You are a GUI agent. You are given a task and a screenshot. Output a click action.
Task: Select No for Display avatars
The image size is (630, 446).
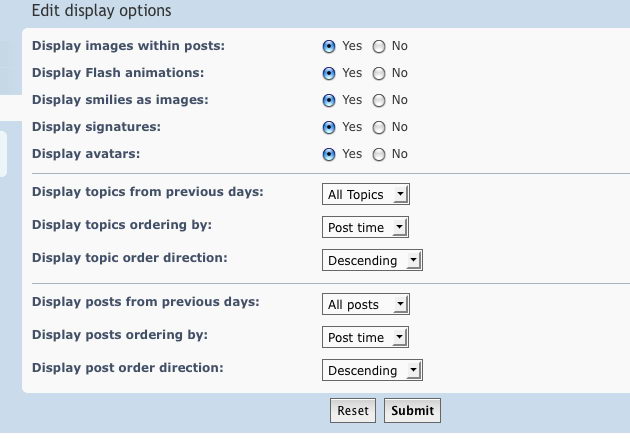click(x=378, y=154)
